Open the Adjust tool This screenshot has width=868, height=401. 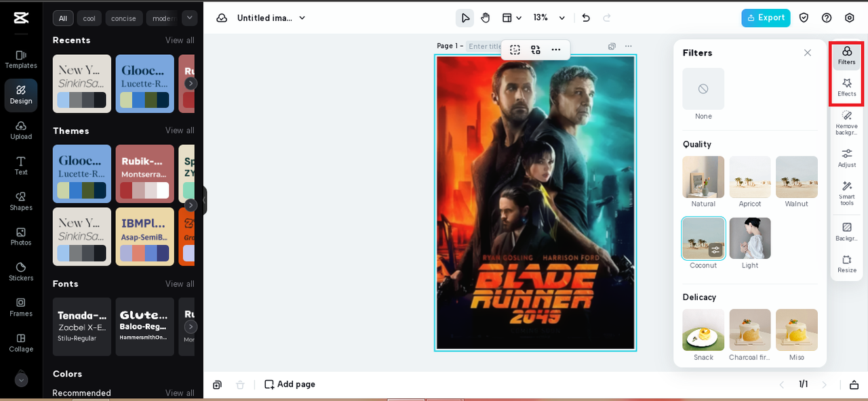point(847,158)
